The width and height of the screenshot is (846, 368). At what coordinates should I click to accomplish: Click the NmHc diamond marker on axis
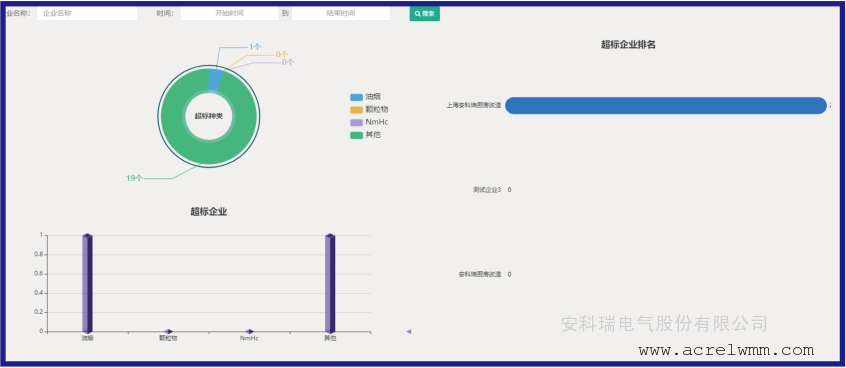(249, 331)
